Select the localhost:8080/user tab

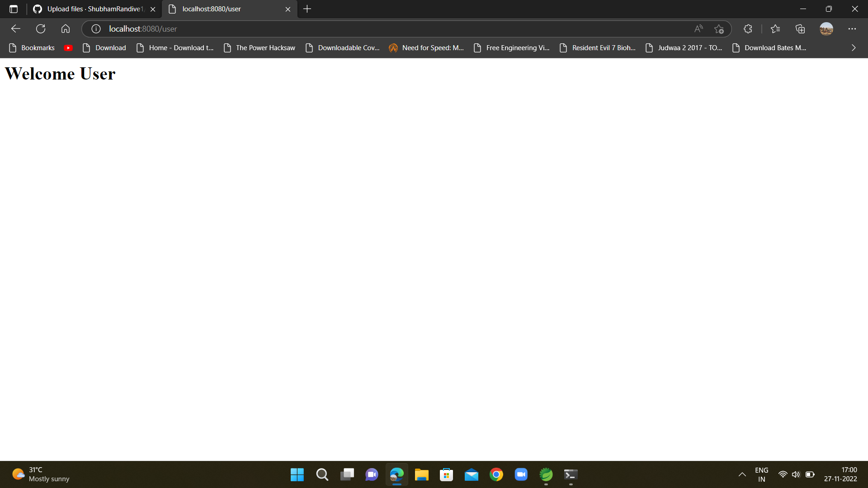(x=210, y=9)
